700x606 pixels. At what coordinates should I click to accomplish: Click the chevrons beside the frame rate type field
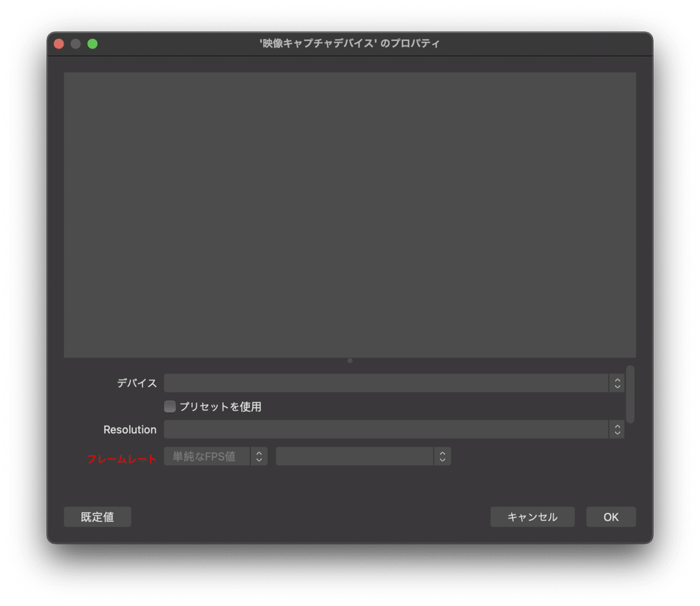coord(258,456)
